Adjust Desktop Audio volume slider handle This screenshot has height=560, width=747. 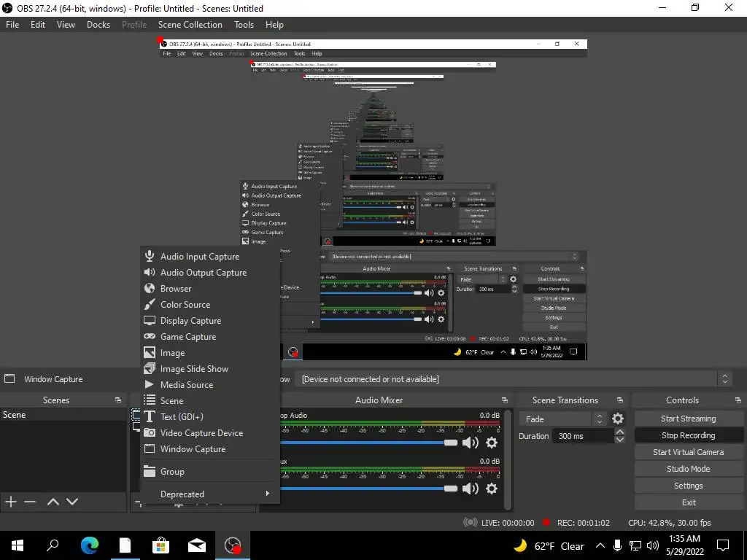[x=450, y=443]
